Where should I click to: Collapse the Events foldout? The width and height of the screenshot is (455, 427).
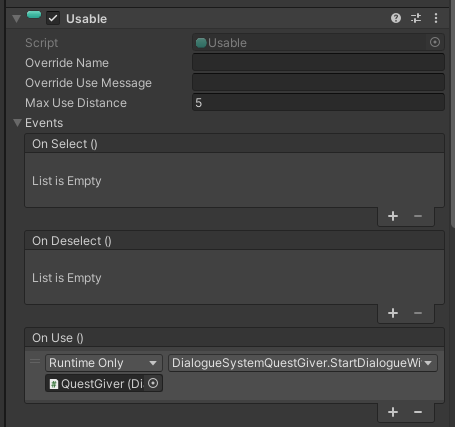(17, 123)
